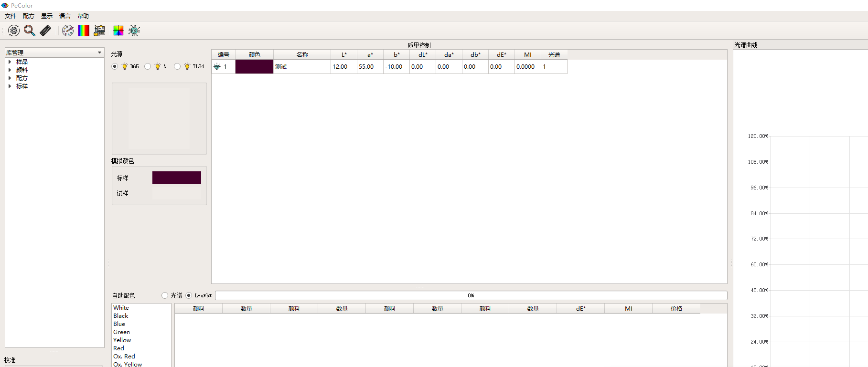Select the D65 light source
Screen dimensions: 868x367
click(x=115, y=66)
